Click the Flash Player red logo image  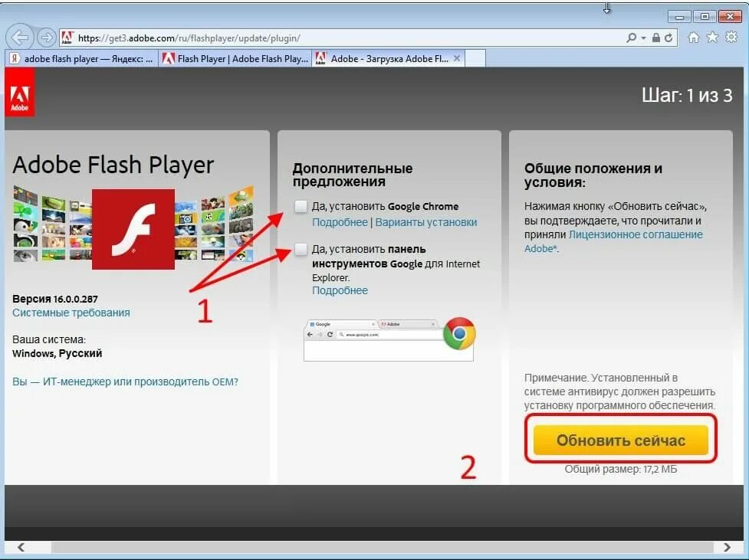pos(133,229)
